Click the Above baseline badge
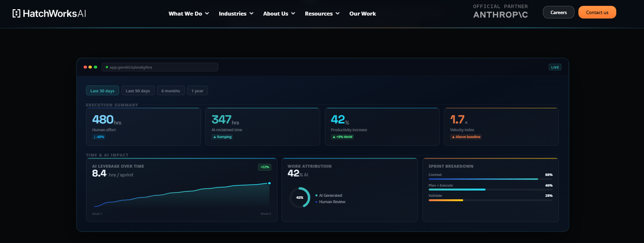The height and width of the screenshot is (243, 644). (466, 137)
